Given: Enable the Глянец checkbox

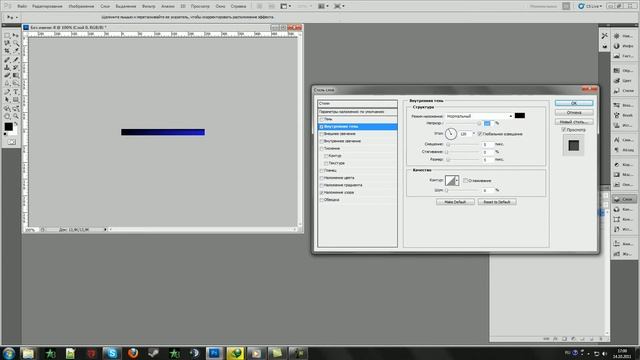Looking at the screenshot, I should 321,171.
